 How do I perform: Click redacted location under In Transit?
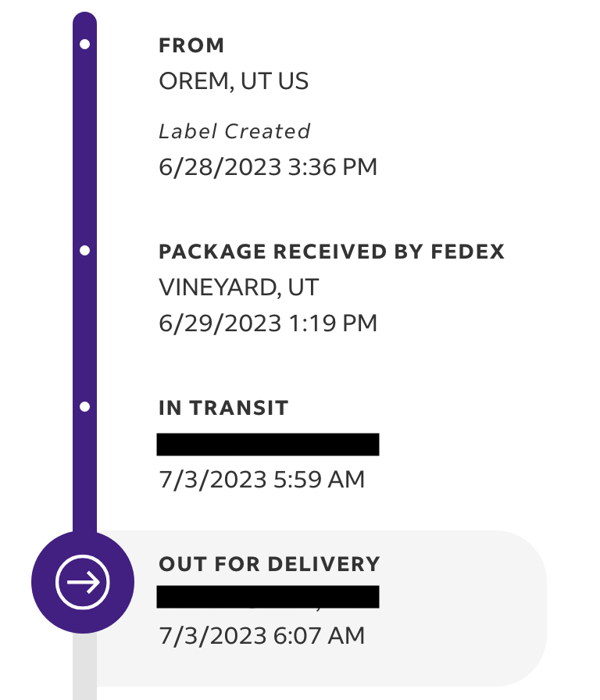268,445
